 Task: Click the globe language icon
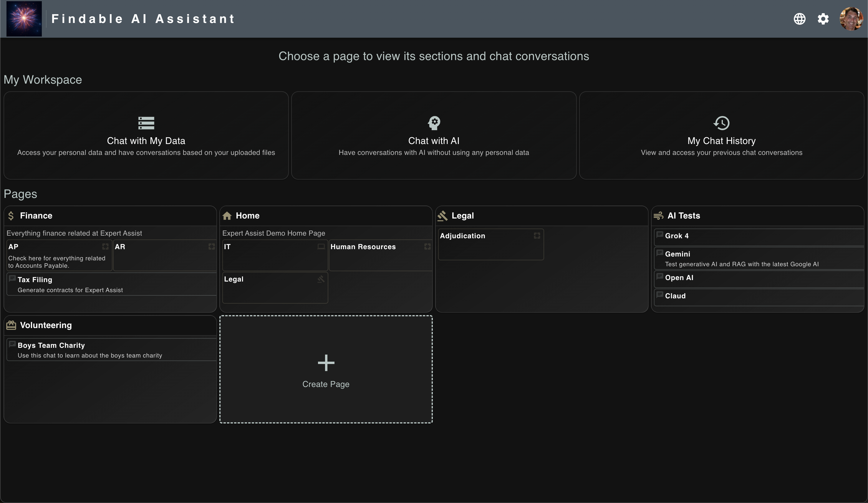[x=799, y=19]
